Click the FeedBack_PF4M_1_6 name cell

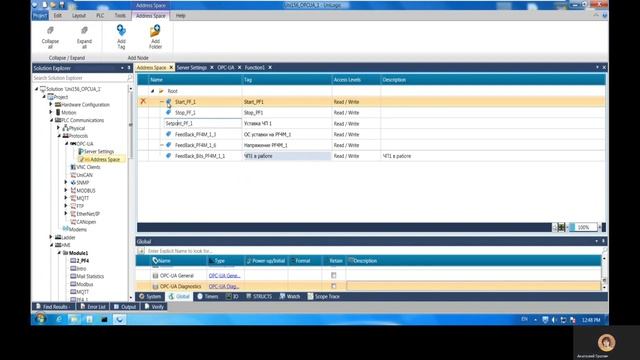[x=195, y=145]
